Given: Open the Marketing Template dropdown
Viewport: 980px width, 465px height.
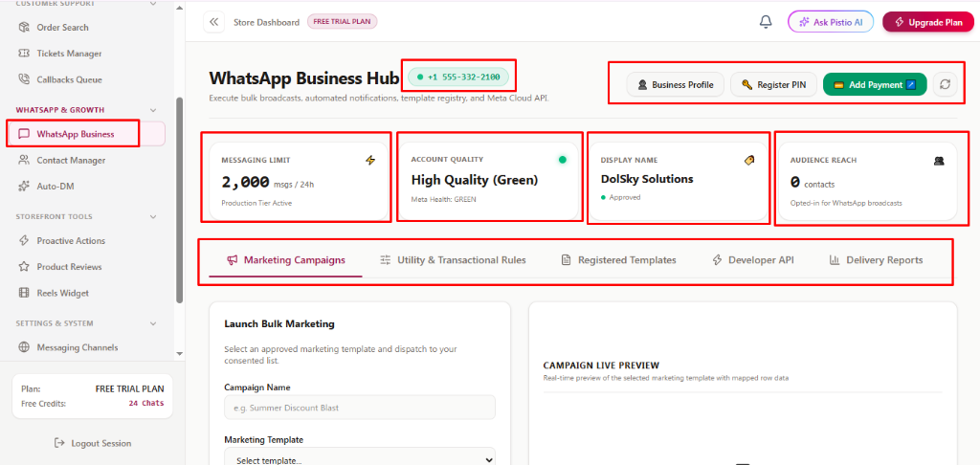Looking at the screenshot, I should pos(360,458).
